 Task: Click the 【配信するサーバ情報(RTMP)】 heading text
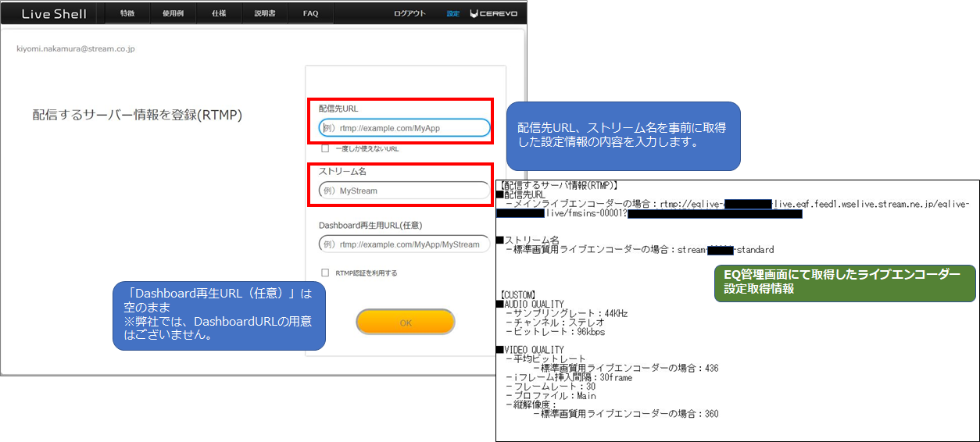point(560,185)
